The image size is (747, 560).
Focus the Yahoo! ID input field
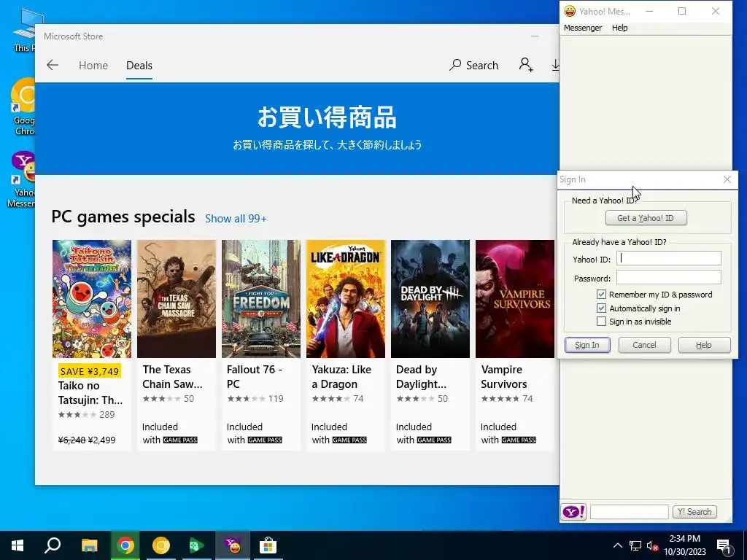(668, 259)
